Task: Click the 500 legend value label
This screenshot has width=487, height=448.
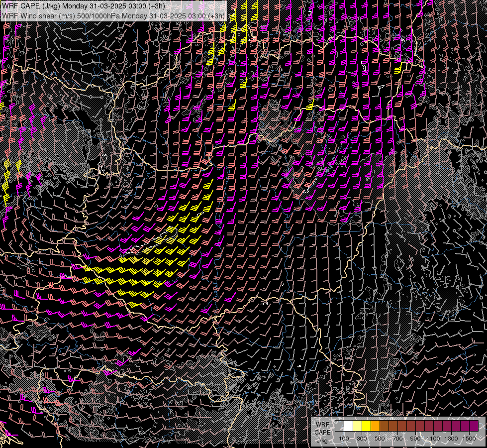Action: pos(380,439)
